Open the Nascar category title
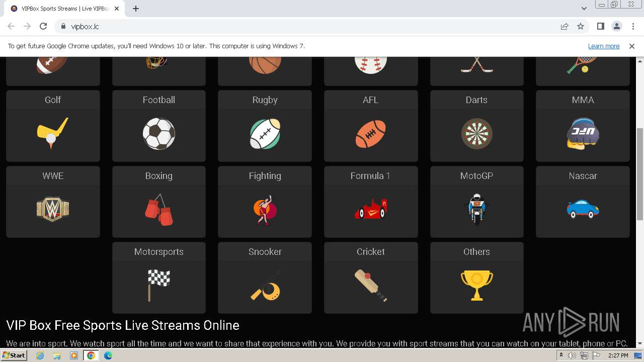 point(583,175)
